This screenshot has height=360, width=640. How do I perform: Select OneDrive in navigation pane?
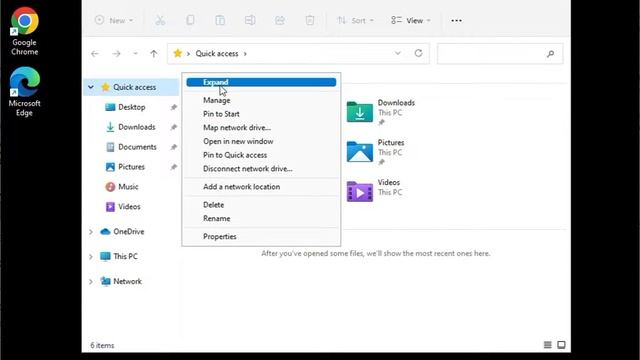click(128, 231)
